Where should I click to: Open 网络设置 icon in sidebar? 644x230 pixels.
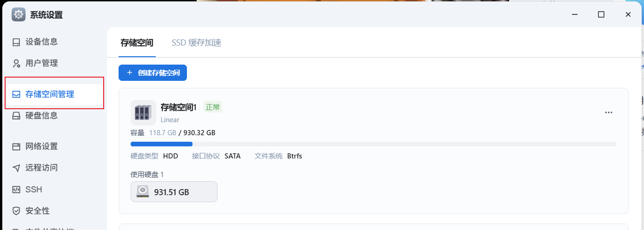(x=16, y=146)
